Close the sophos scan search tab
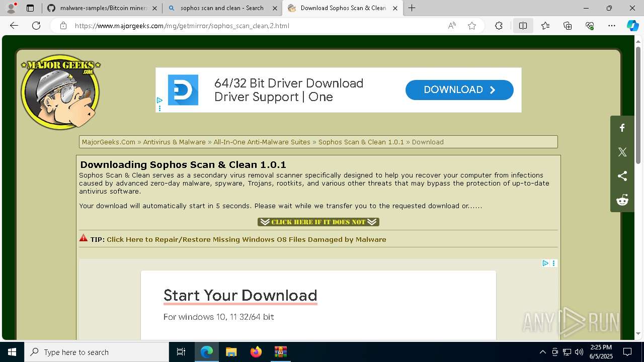644x362 pixels. click(275, 8)
